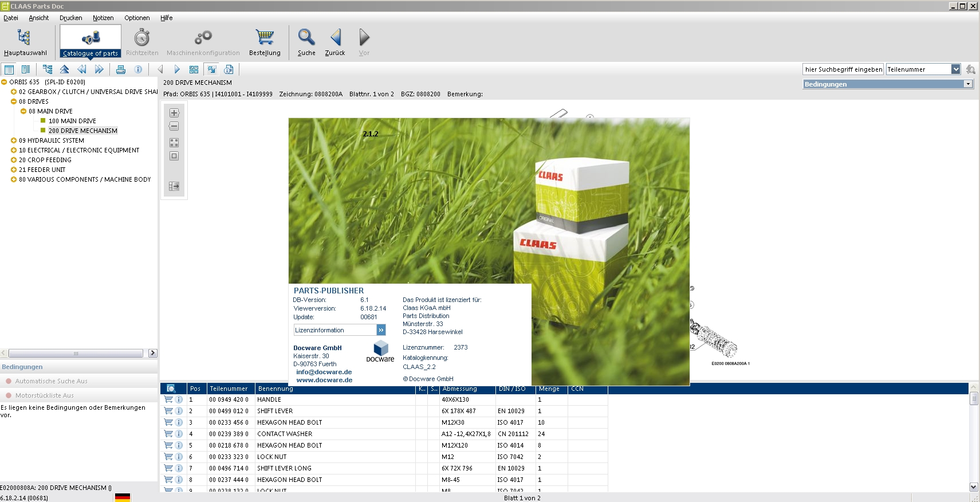
Task: Collapse the ORBIS 635 root node
Action: coord(4,82)
